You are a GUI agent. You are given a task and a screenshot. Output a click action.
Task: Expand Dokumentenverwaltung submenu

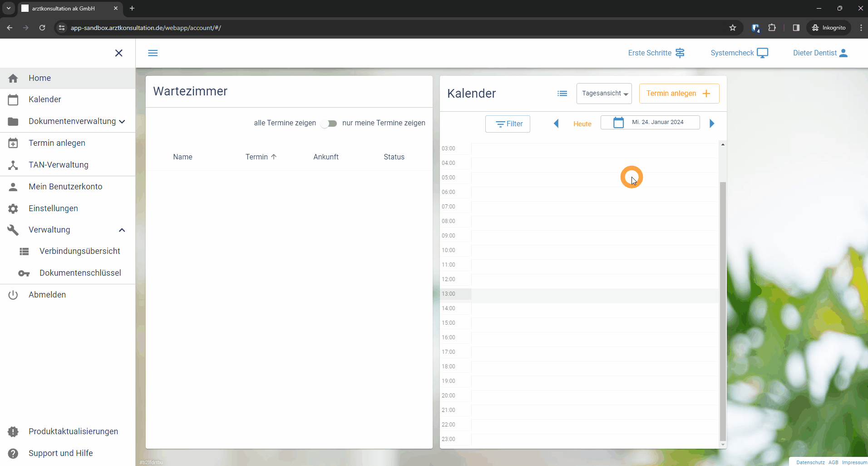click(122, 122)
